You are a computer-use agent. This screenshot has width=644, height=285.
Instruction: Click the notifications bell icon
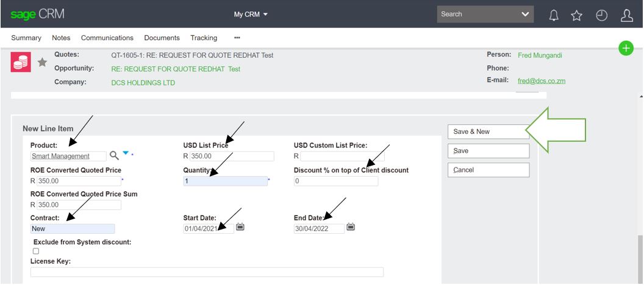554,15
